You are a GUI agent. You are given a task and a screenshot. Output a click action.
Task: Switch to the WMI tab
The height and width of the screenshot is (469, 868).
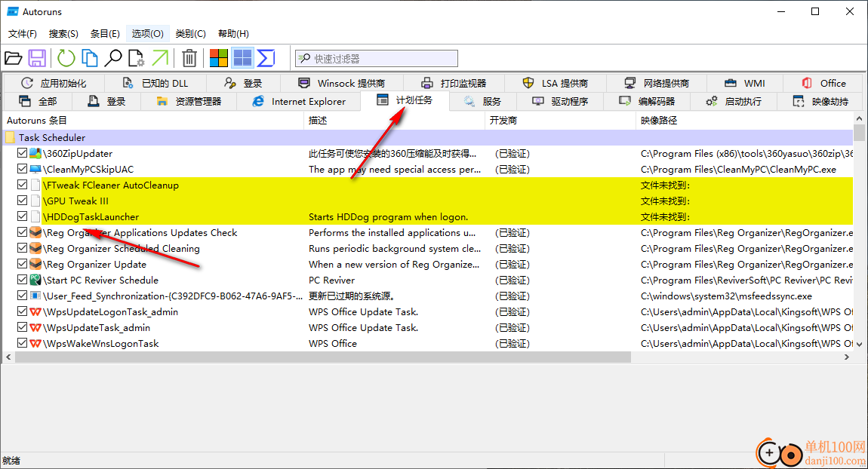(x=744, y=83)
